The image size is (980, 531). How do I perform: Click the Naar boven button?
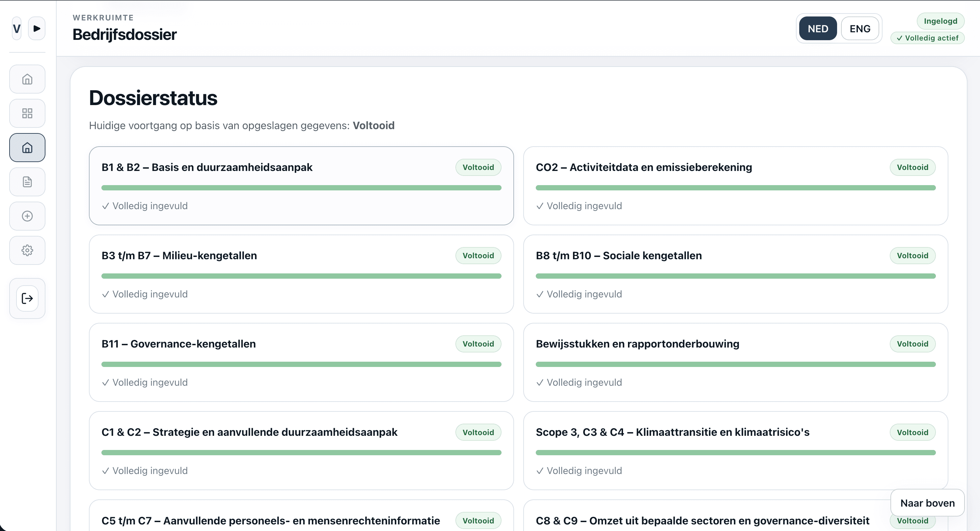pyautogui.click(x=928, y=503)
